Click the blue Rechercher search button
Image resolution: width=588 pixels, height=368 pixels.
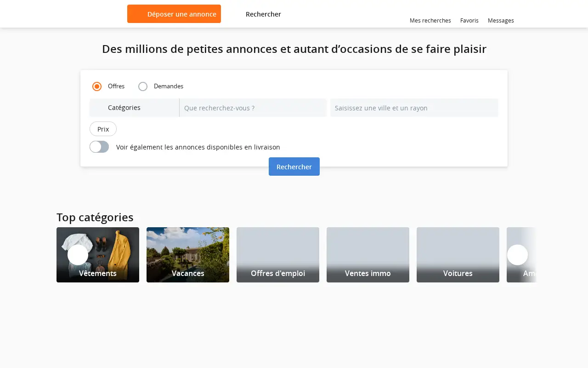tap(294, 167)
